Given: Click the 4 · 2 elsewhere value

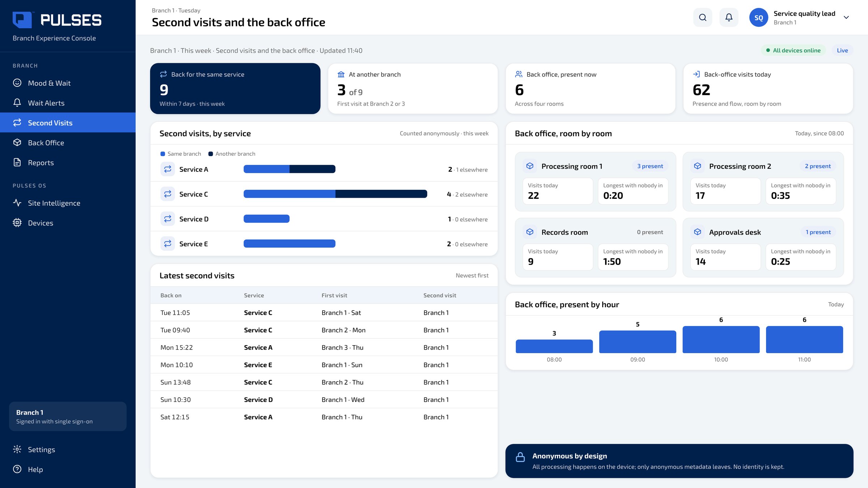Looking at the screenshot, I should 467,194.
